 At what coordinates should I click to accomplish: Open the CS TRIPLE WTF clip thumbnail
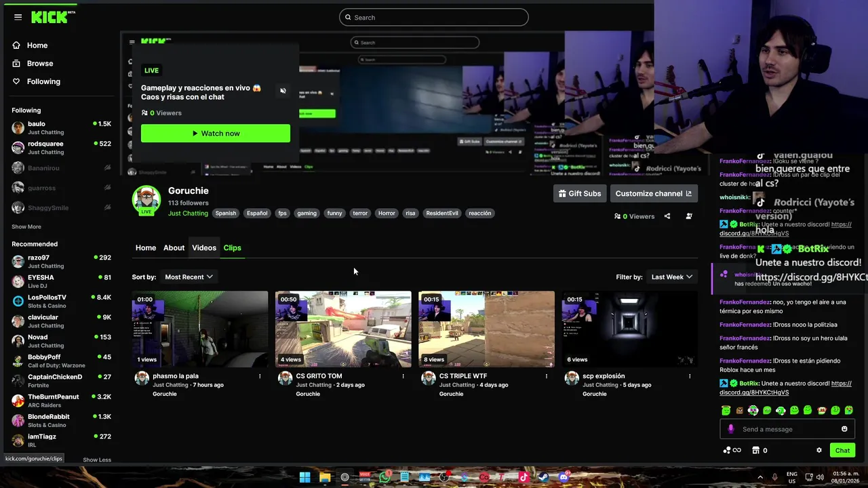point(486,329)
